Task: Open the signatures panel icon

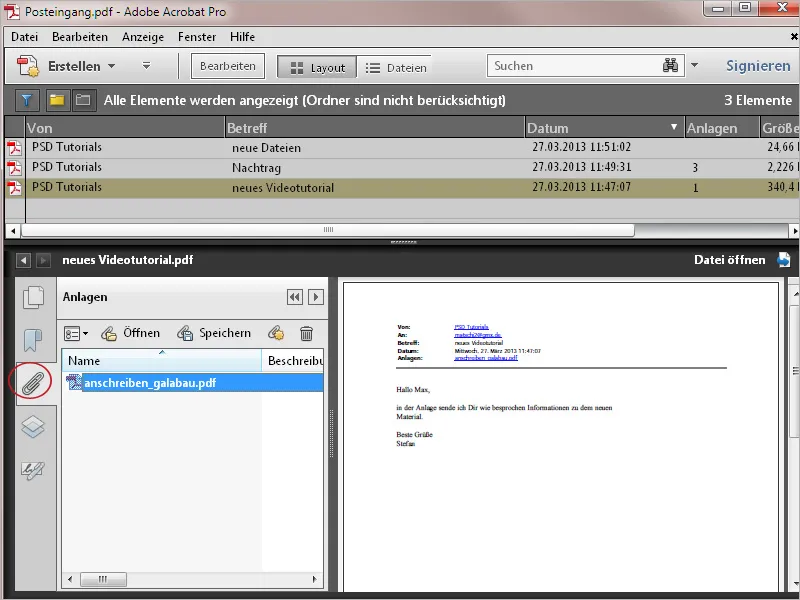Action: [33, 470]
